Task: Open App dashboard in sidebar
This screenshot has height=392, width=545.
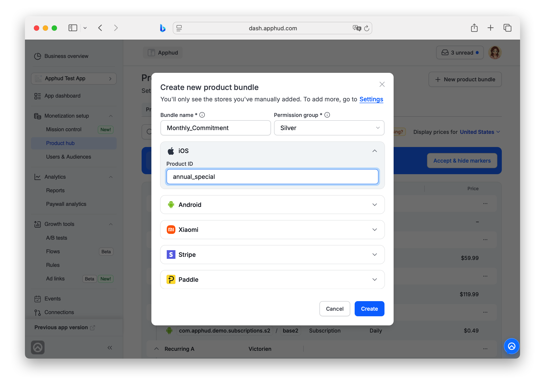Action: click(x=63, y=96)
